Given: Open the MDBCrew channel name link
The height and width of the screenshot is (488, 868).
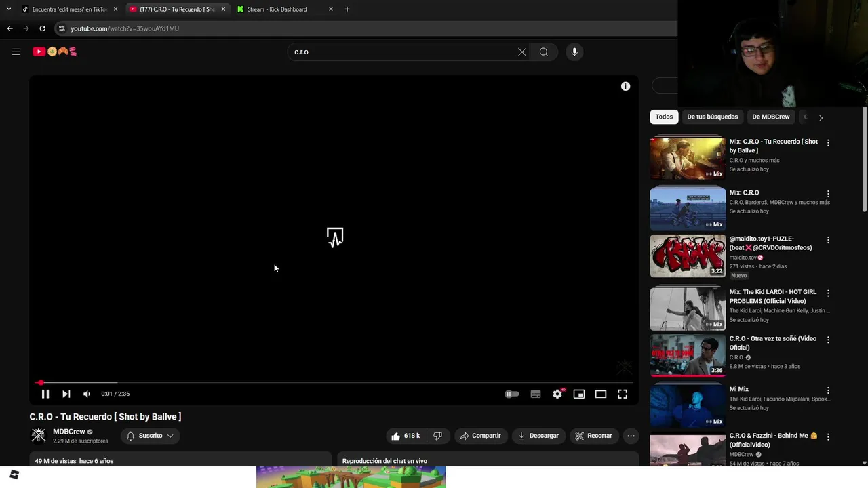Looking at the screenshot, I should pos(69,432).
